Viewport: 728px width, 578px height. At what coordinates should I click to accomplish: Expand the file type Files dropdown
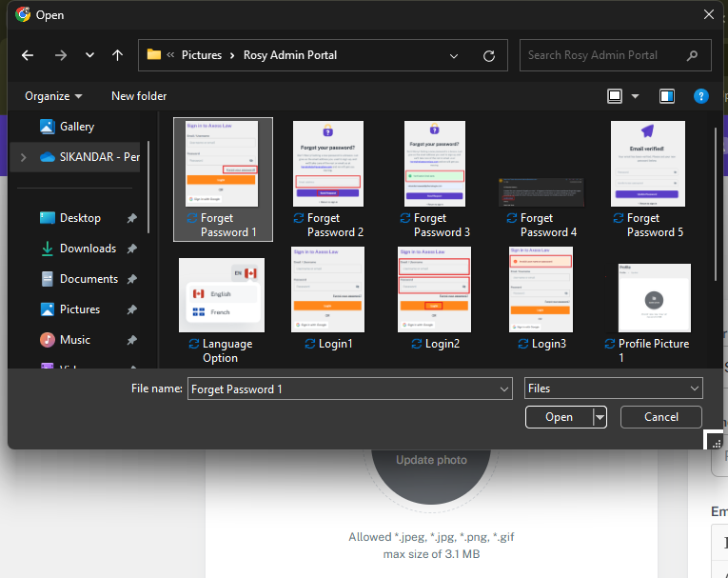click(613, 389)
